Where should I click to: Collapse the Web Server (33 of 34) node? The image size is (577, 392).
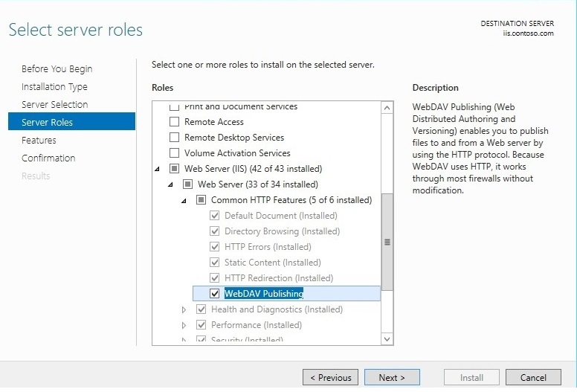170,184
